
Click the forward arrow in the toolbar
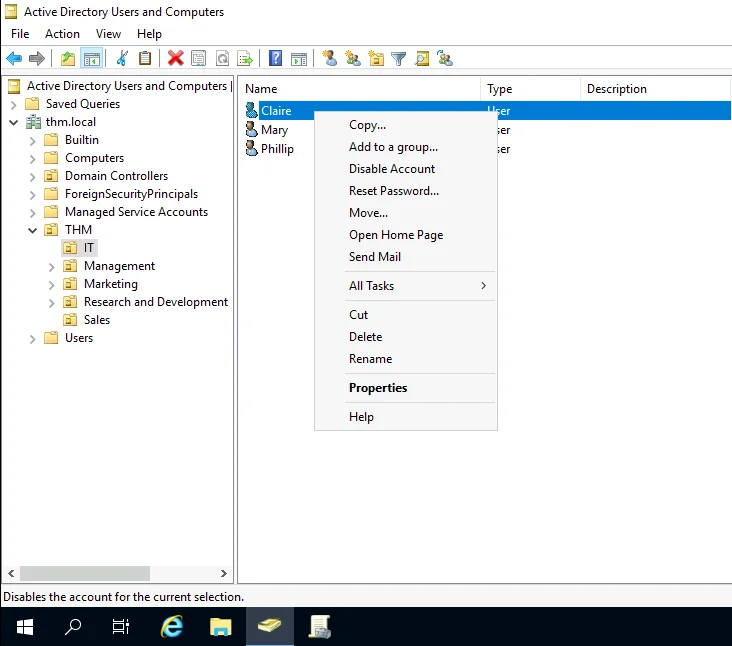pyautogui.click(x=36, y=58)
